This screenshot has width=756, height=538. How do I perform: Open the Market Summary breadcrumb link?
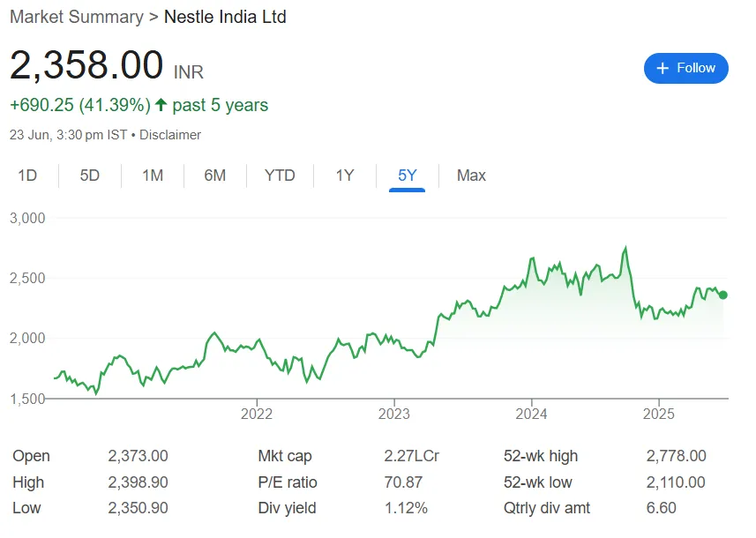click(77, 17)
